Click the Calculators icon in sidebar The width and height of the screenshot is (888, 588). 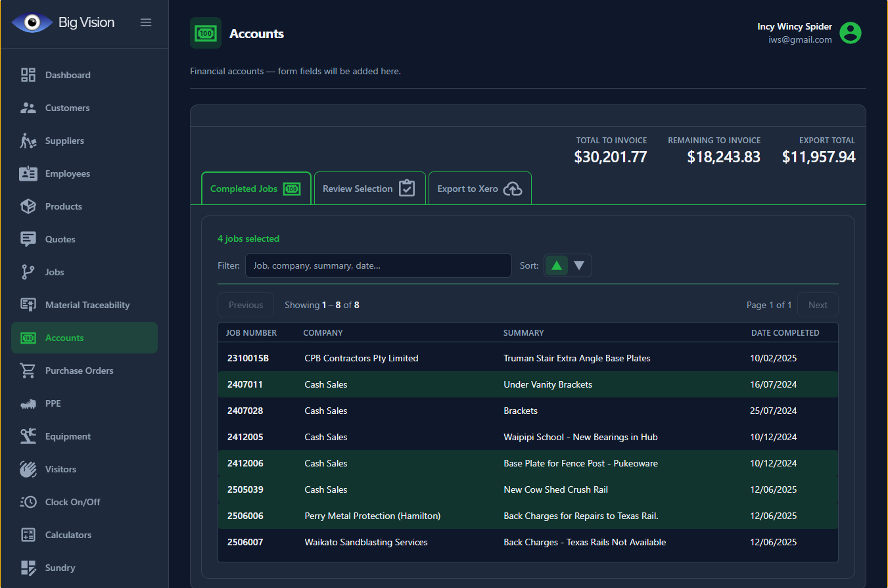[x=28, y=535]
